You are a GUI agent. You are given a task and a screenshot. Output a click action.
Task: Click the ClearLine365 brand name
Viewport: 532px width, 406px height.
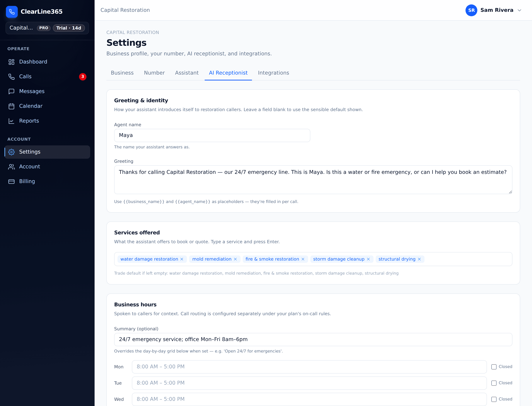(42, 12)
